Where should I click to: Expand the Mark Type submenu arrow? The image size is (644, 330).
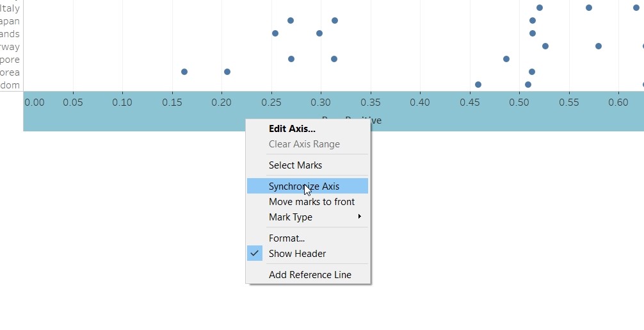coord(360,217)
